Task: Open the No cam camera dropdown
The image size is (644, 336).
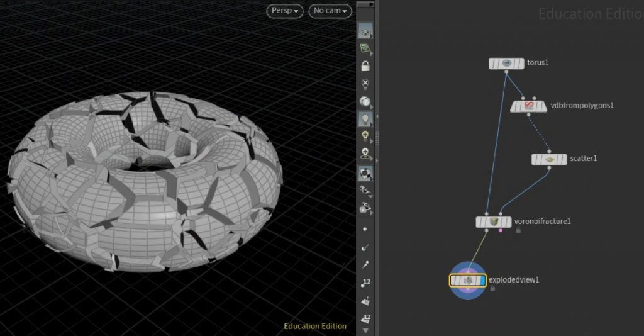Action: click(330, 11)
